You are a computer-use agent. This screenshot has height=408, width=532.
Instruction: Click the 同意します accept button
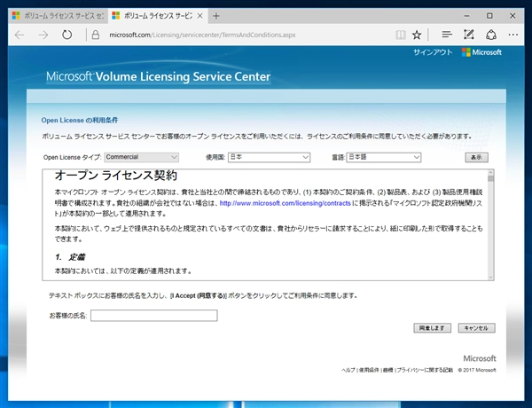[433, 328]
